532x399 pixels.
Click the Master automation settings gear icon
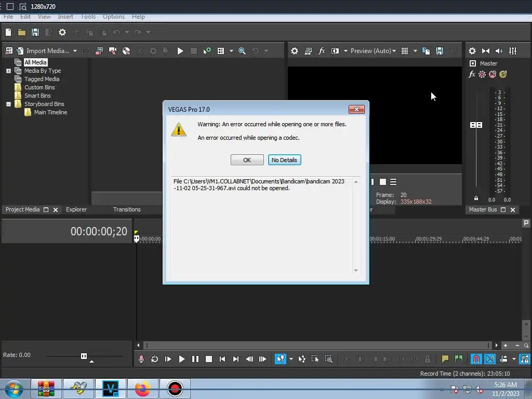click(x=482, y=74)
